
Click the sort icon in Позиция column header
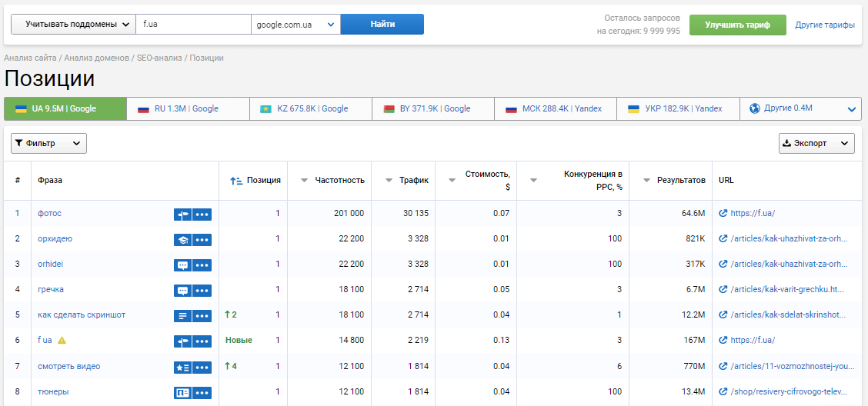pyautogui.click(x=236, y=181)
